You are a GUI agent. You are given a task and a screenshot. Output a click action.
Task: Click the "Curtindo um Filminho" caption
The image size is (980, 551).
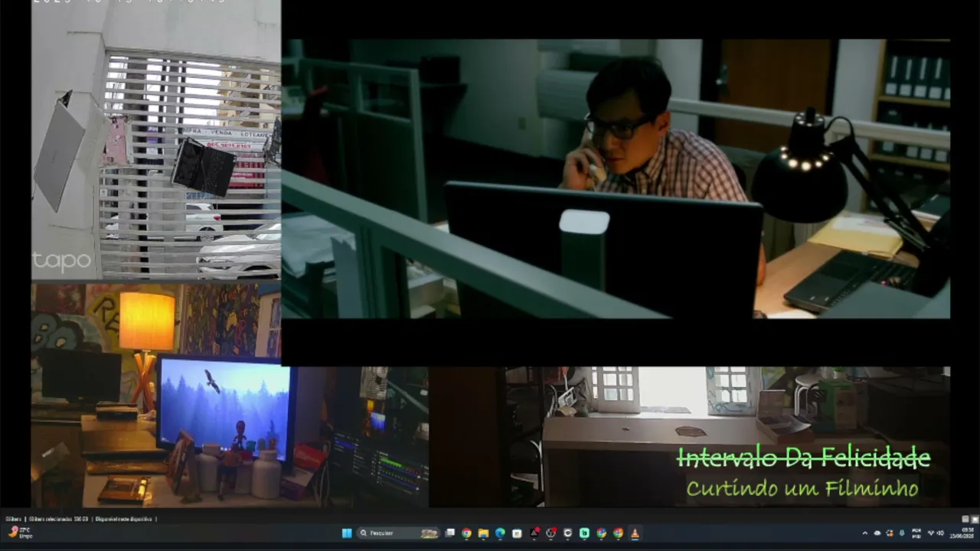pos(802,487)
